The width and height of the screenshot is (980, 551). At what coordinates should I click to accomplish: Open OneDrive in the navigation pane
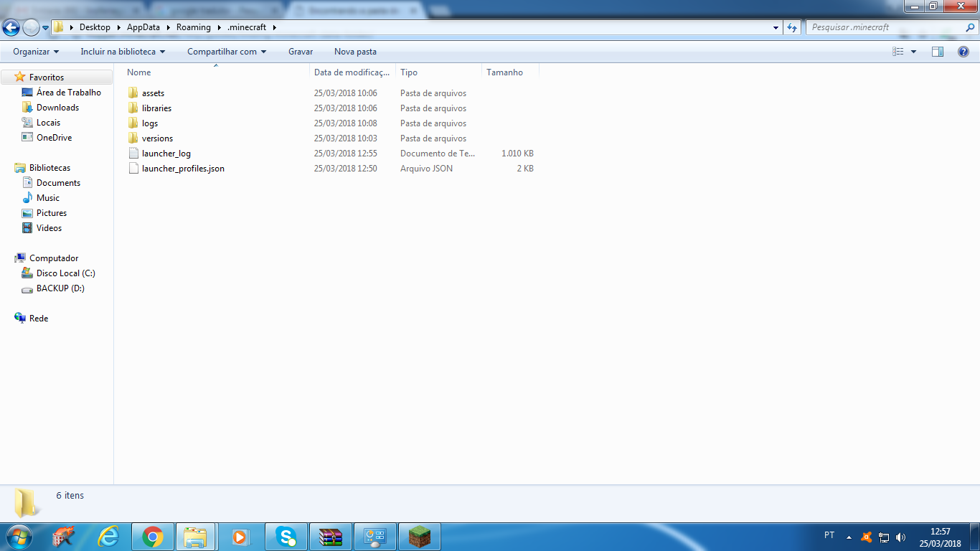[55, 138]
